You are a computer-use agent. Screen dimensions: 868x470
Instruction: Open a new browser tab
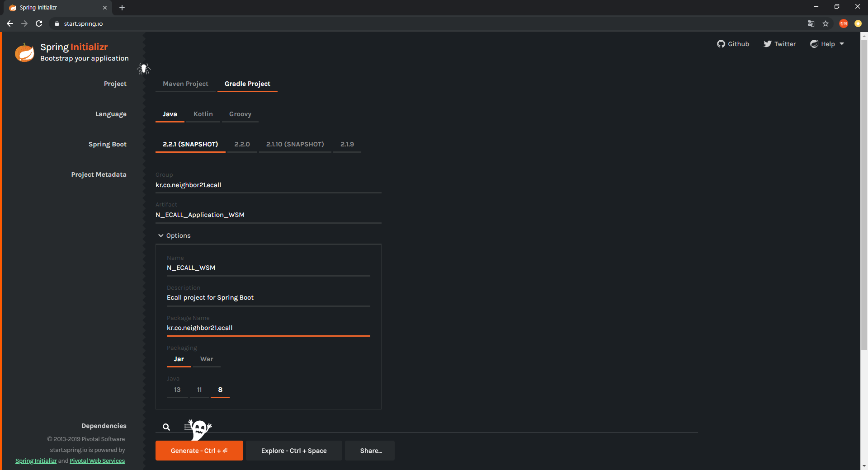[122, 8]
